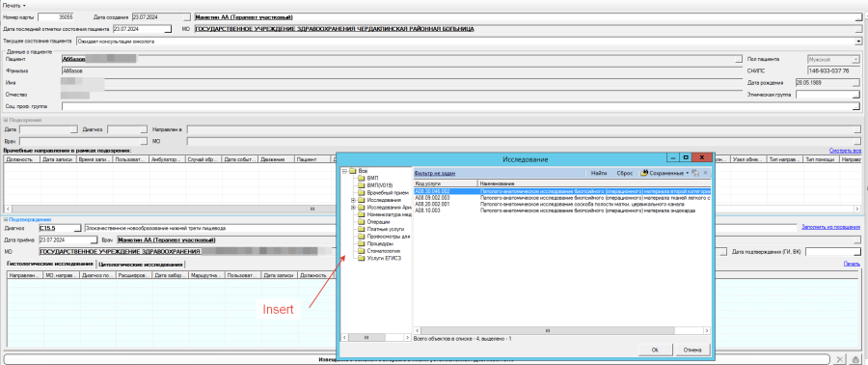868x365 pixels.
Task: Click the Номенклатура мед folder icon
Action: tap(361, 214)
